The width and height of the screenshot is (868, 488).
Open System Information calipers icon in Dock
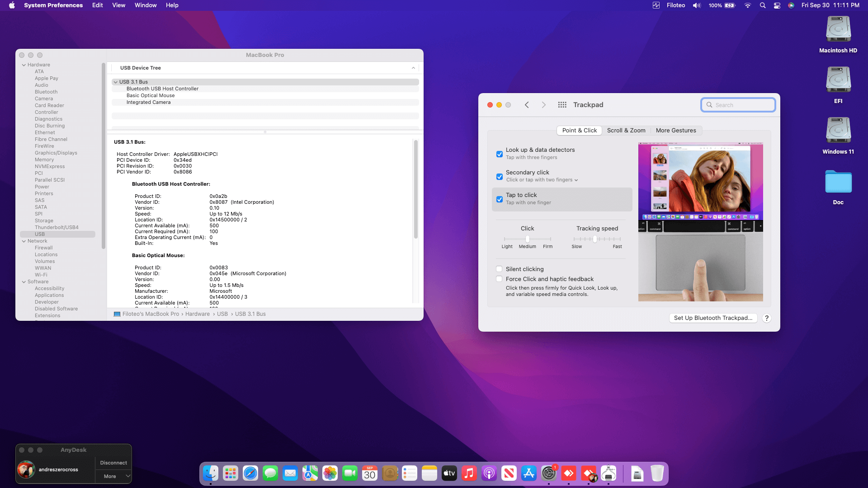(x=609, y=473)
